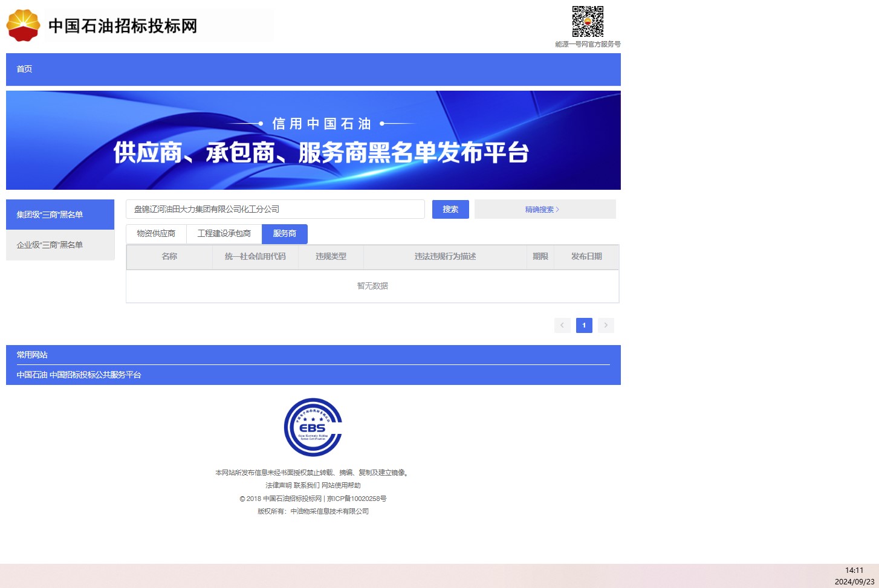Image resolution: width=879 pixels, height=588 pixels.
Task: Click the 统一社会信用代码 column header
Action: (255, 256)
